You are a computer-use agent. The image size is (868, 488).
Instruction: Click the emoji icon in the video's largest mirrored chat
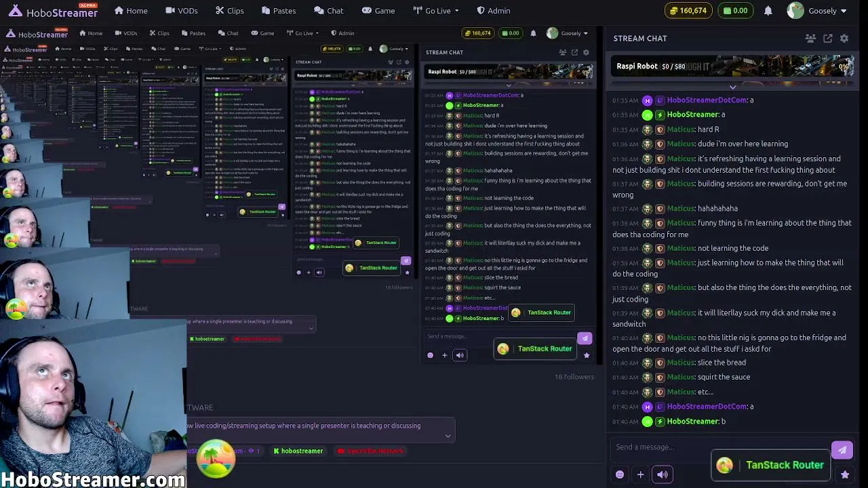pyautogui.click(x=430, y=355)
